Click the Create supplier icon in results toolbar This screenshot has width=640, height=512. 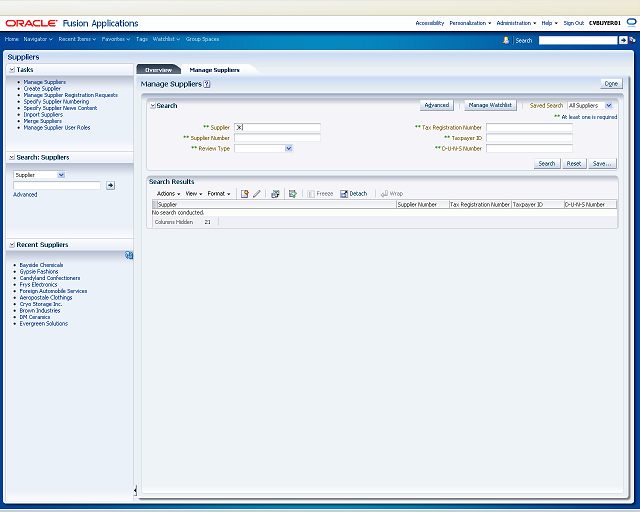coord(244,194)
